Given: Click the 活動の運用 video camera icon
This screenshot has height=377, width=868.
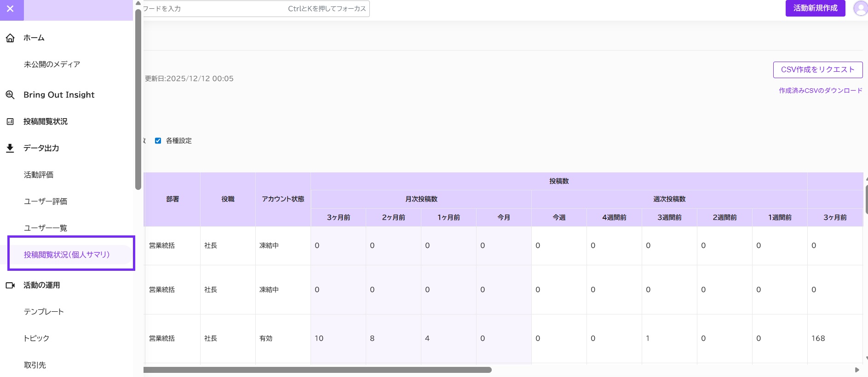Looking at the screenshot, I should point(10,286).
